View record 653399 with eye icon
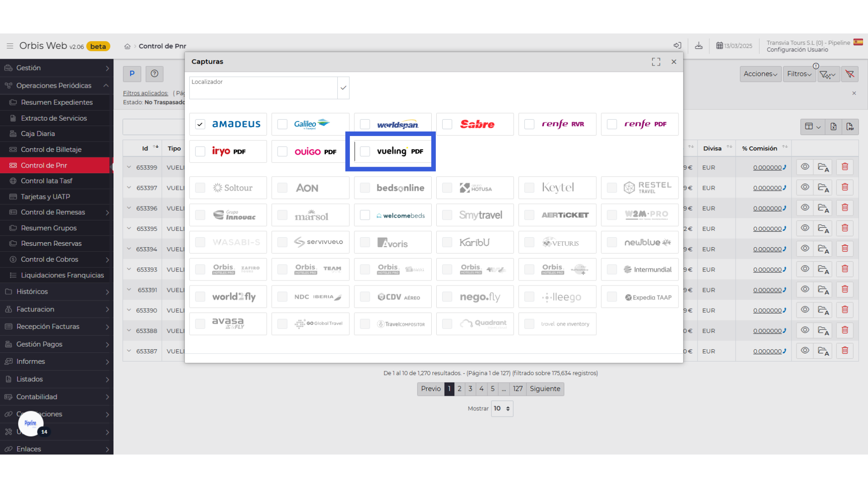 click(805, 167)
